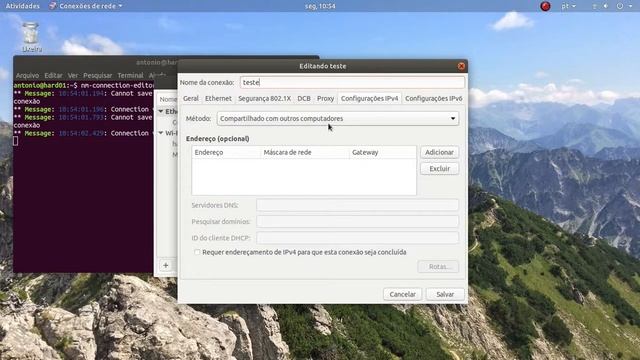Click the 'ID do cliente DHCP' field
Viewport: 640px width, 360px height.
(x=358, y=238)
